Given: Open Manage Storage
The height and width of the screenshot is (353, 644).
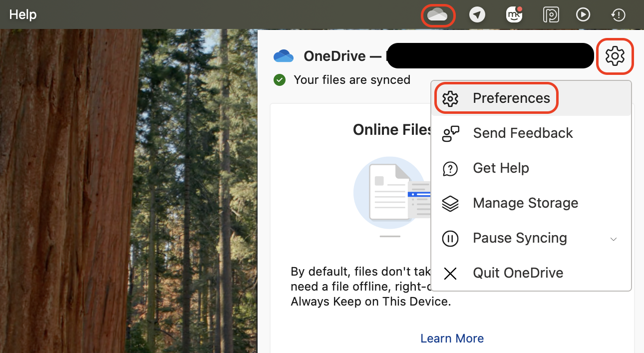Looking at the screenshot, I should pos(525,203).
